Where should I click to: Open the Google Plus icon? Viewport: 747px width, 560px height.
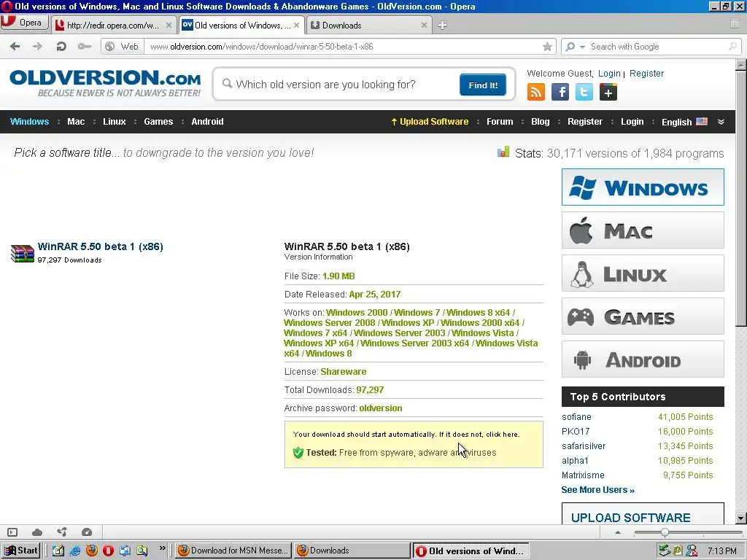(x=608, y=91)
